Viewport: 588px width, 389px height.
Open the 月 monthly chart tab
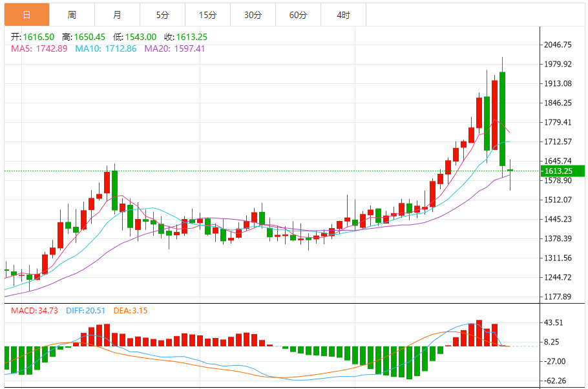click(x=116, y=14)
